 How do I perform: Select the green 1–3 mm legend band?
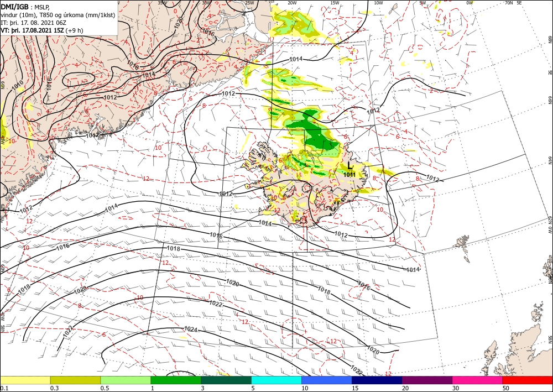pyautogui.click(x=176, y=380)
